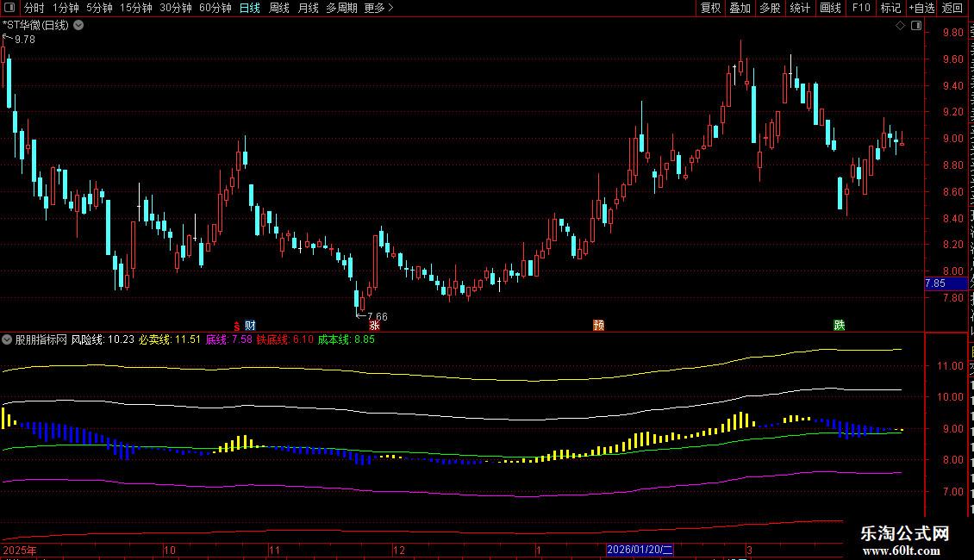Click the red 涨 marker icon
Screen dimensions: 974x560
(x=374, y=326)
